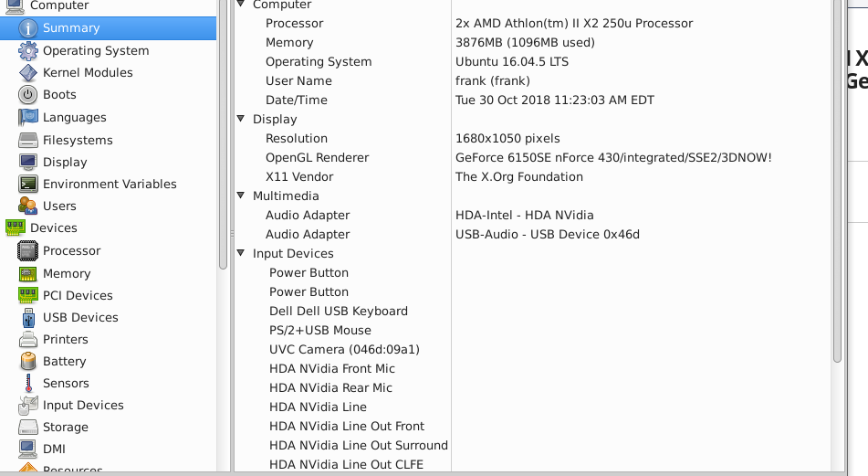
Task: Select the Users sidebar entry
Action: 59,206
